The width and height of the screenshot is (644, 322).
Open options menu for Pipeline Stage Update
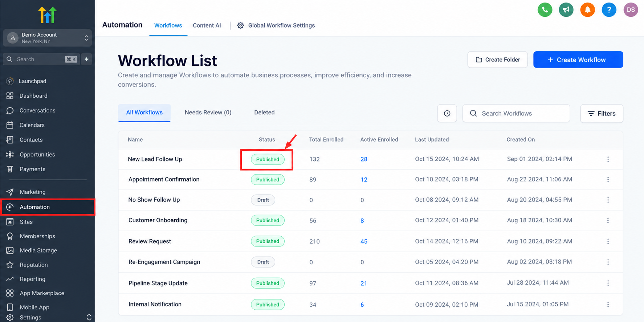[608, 283]
